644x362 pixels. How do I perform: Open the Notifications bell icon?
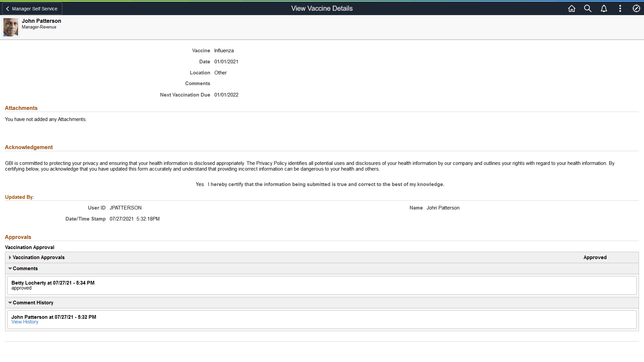pyautogui.click(x=604, y=9)
